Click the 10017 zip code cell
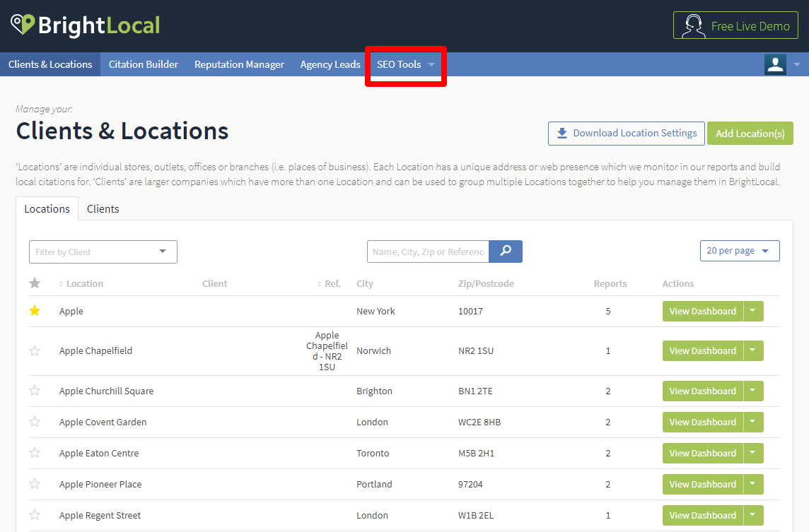This screenshot has width=809, height=532. [x=470, y=311]
